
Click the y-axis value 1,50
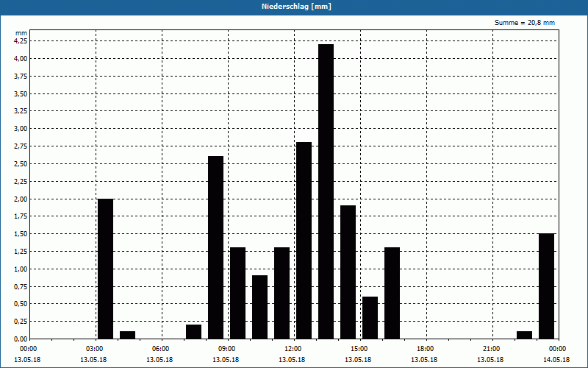coord(21,234)
